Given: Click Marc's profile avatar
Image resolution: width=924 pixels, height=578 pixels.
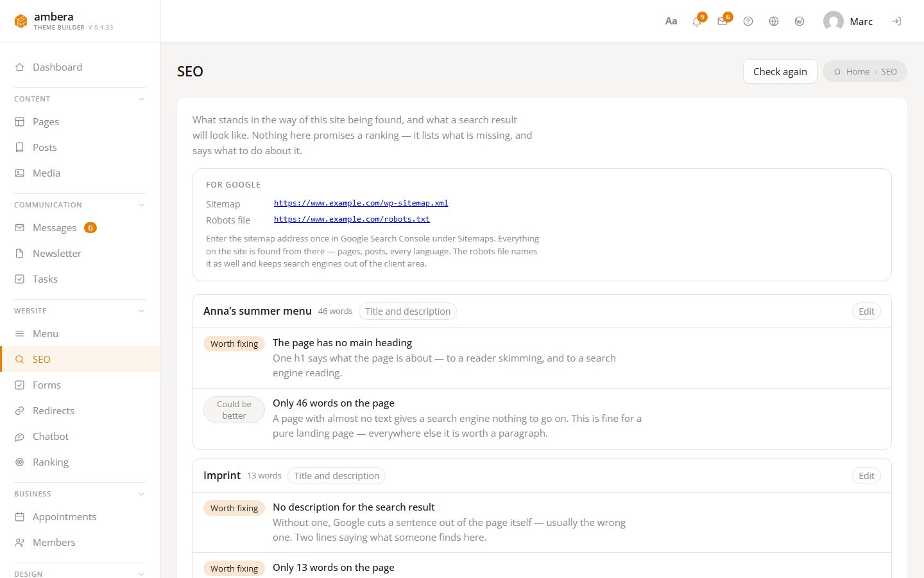Looking at the screenshot, I should 834,21.
